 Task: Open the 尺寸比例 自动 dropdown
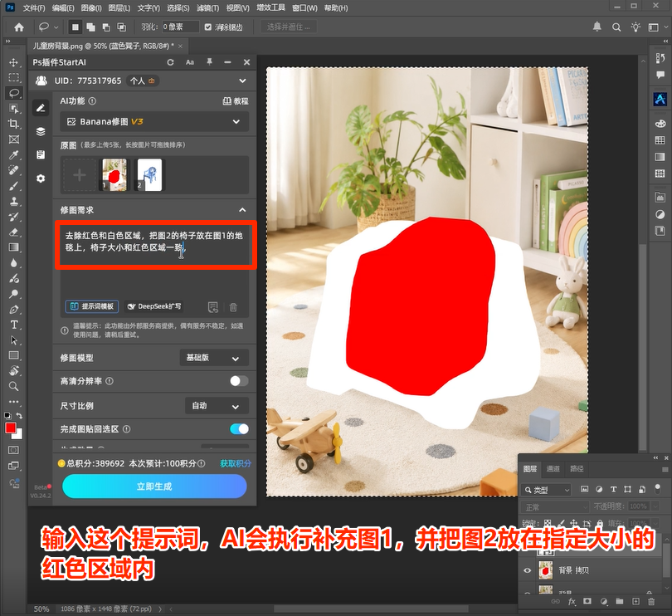217,406
